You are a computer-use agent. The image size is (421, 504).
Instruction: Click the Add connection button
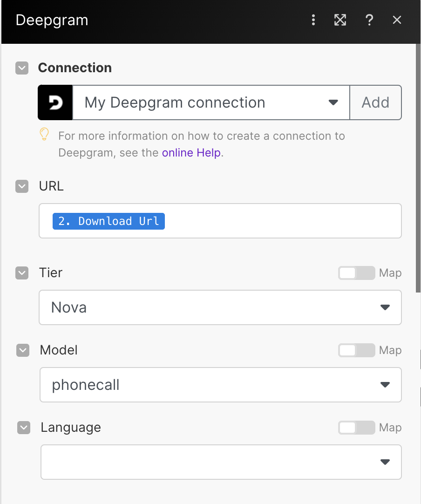375,102
